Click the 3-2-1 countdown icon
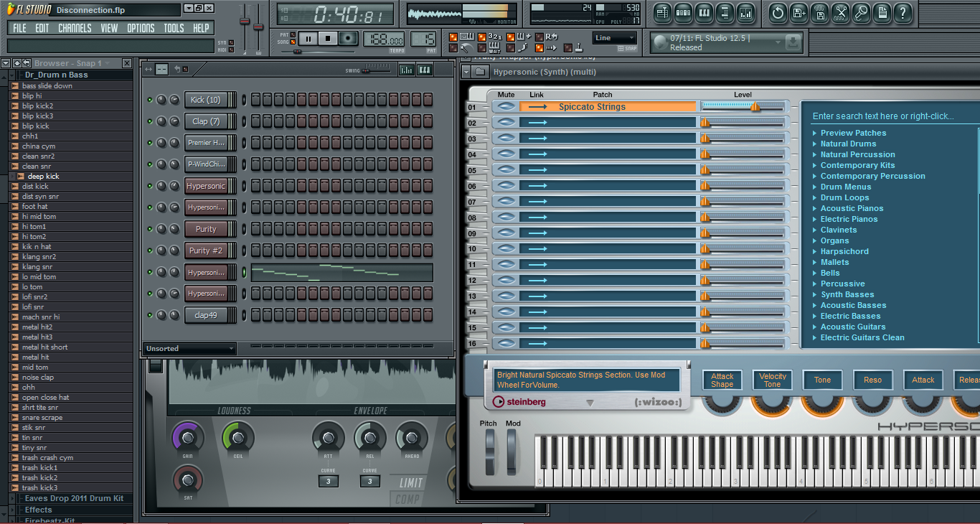The width and height of the screenshot is (980, 524). click(495, 37)
